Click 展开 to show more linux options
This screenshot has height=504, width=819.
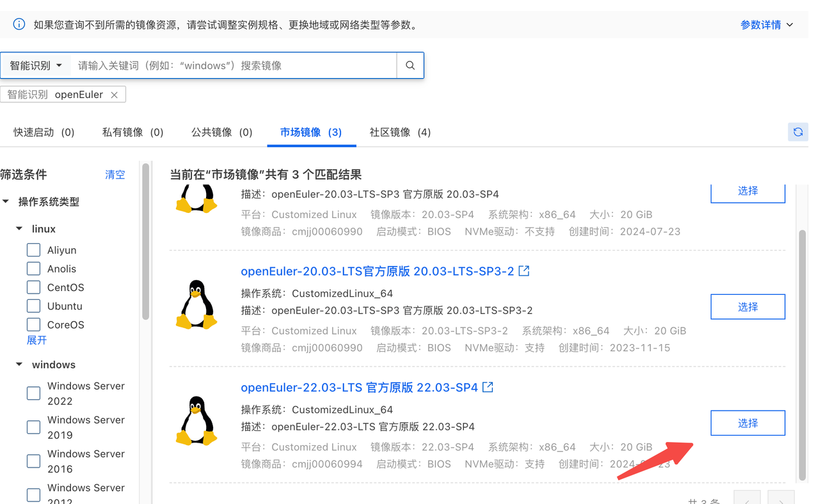point(36,340)
